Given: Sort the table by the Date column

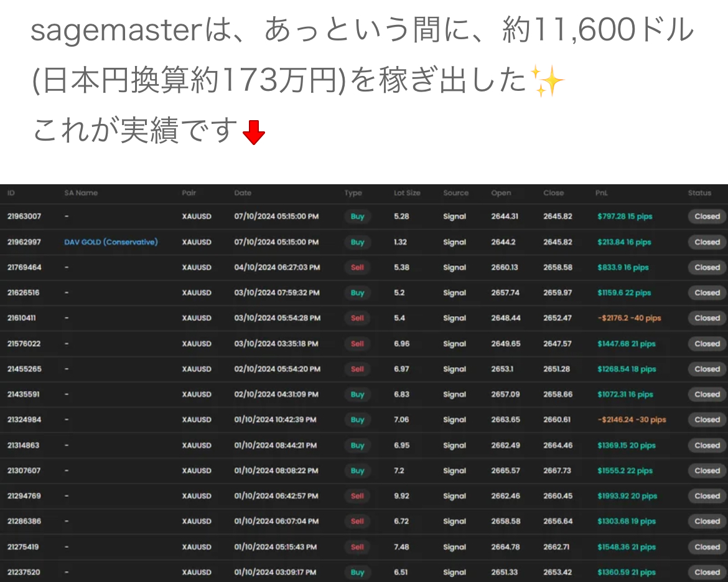Looking at the screenshot, I should click(243, 193).
